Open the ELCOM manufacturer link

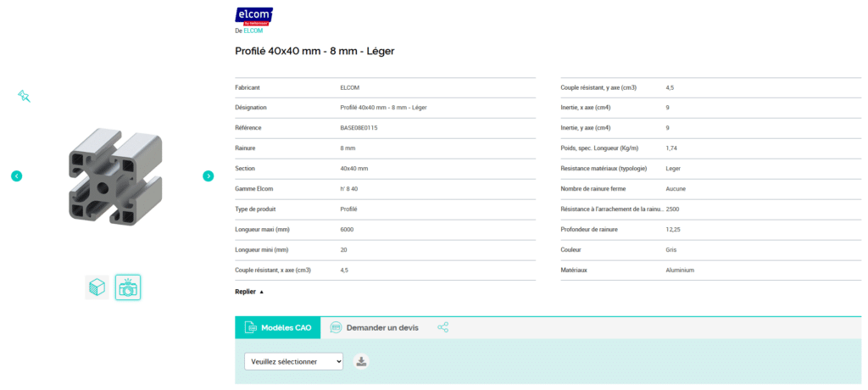[x=253, y=31]
